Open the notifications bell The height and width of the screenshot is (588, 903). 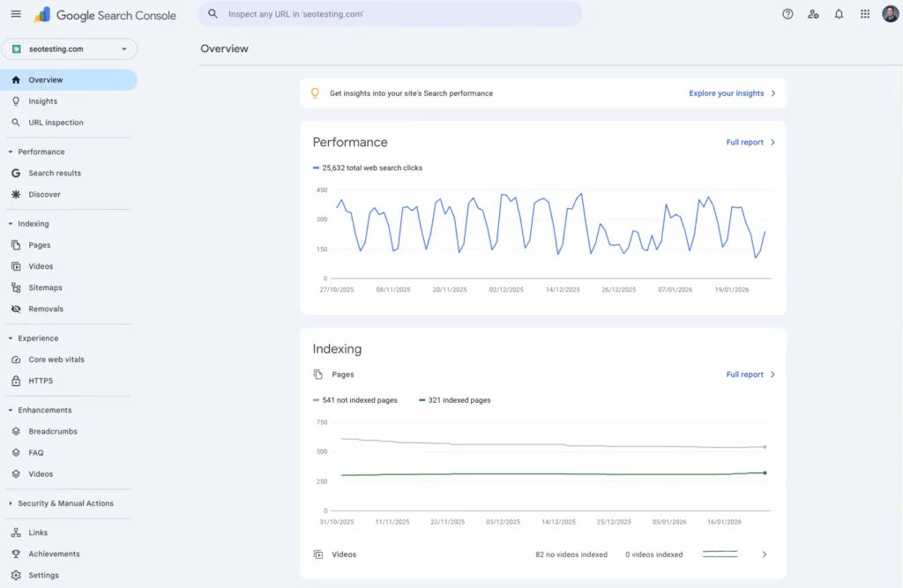pyautogui.click(x=839, y=13)
